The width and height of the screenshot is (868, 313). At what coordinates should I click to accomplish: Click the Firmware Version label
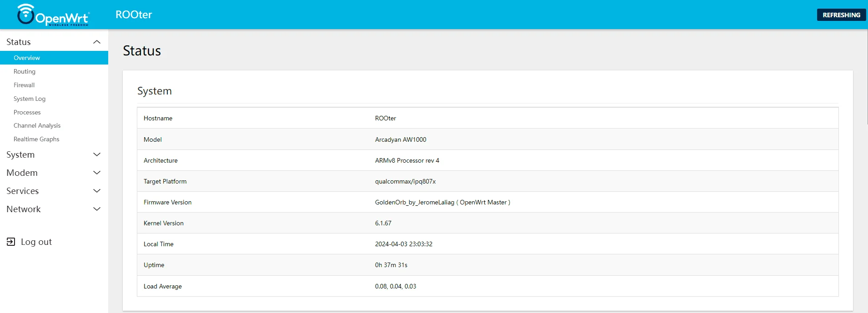point(167,202)
